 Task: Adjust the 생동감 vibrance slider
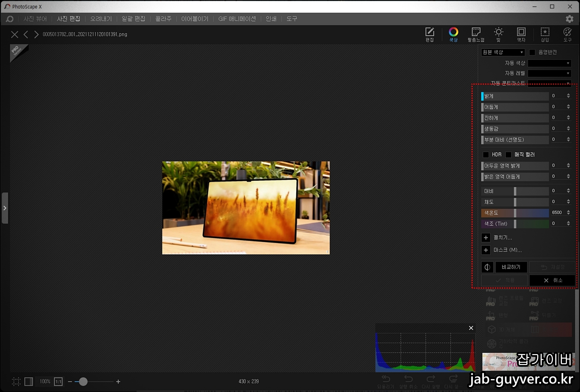click(515, 129)
